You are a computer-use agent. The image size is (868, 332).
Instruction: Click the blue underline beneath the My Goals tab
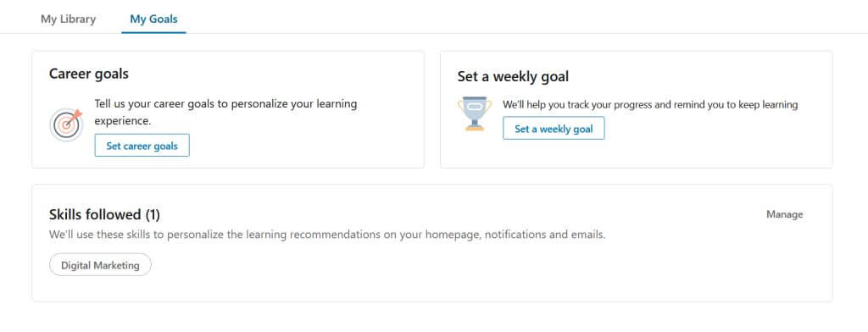click(x=153, y=32)
